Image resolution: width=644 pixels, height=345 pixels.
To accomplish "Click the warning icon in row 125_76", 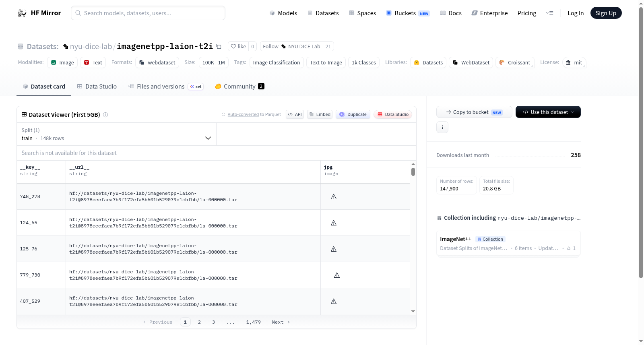I will pyautogui.click(x=334, y=249).
